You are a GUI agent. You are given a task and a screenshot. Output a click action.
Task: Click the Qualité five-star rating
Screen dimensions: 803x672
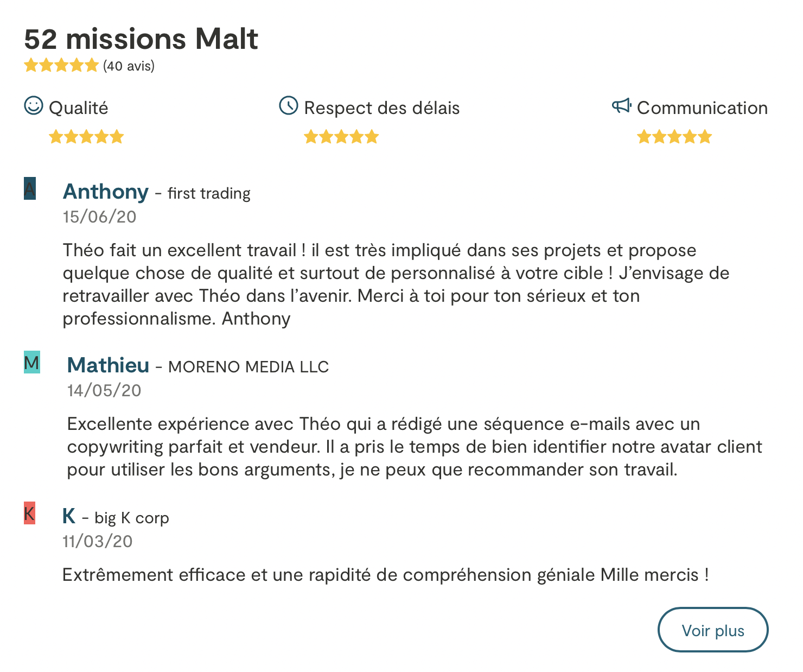click(x=86, y=136)
